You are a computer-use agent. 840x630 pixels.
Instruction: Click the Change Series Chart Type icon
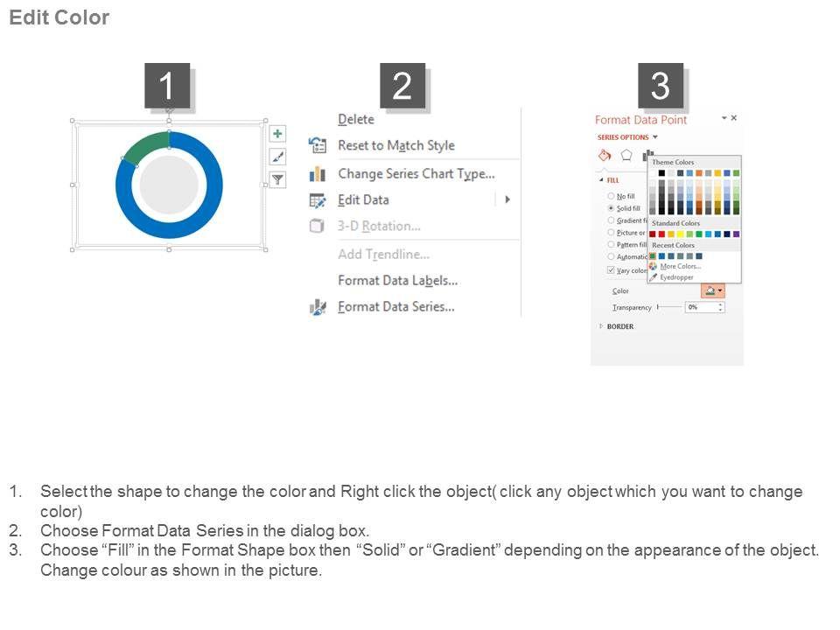[318, 174]
